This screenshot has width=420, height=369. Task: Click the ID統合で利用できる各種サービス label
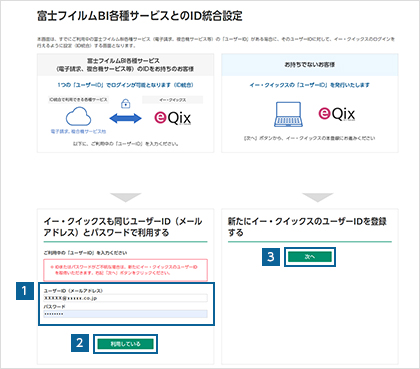tap(78, 100)
